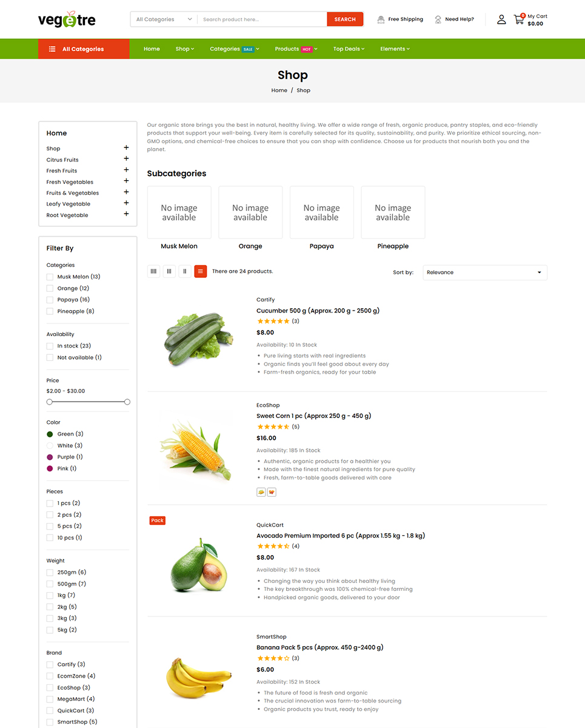Open the All Categories search dropdown
Viewport: 585px width, 728px height.
click(x=164, y=19)
